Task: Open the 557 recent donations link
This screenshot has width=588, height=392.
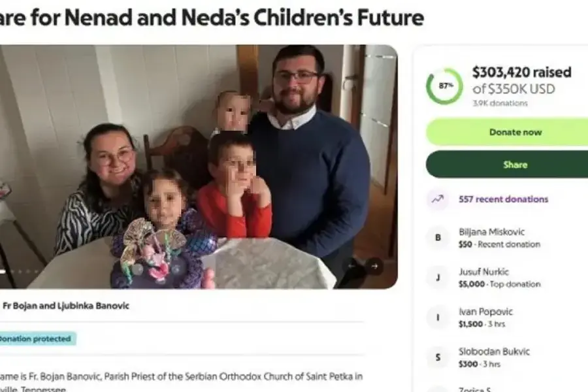Action: point(503,199)
